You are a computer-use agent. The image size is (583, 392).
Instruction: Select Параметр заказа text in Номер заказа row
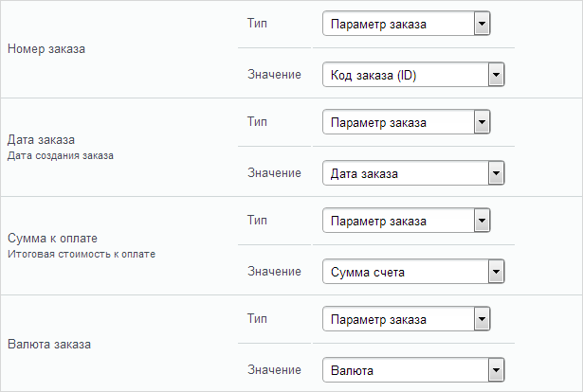[x=378, y=25]
